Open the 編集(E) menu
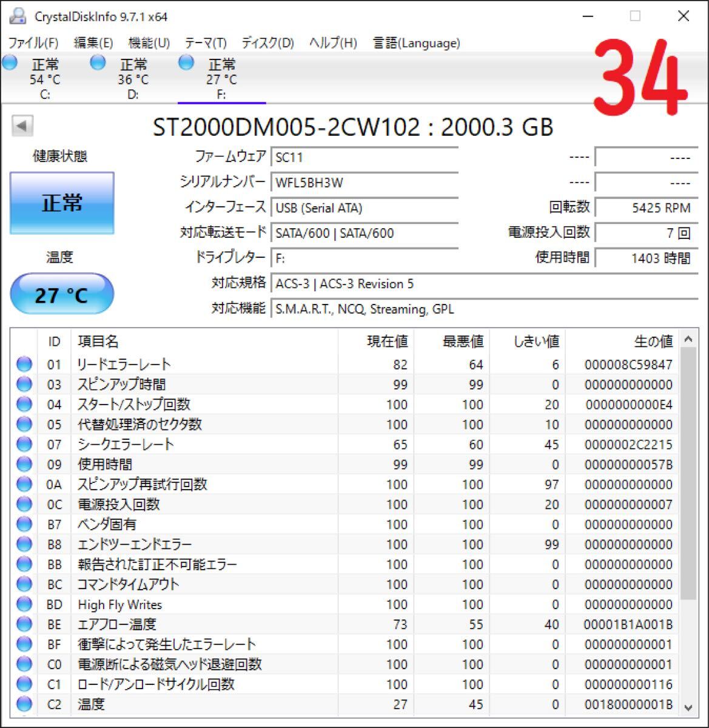Screen dimensions: 709x728 pyautogui.click(x=93, y=43)
